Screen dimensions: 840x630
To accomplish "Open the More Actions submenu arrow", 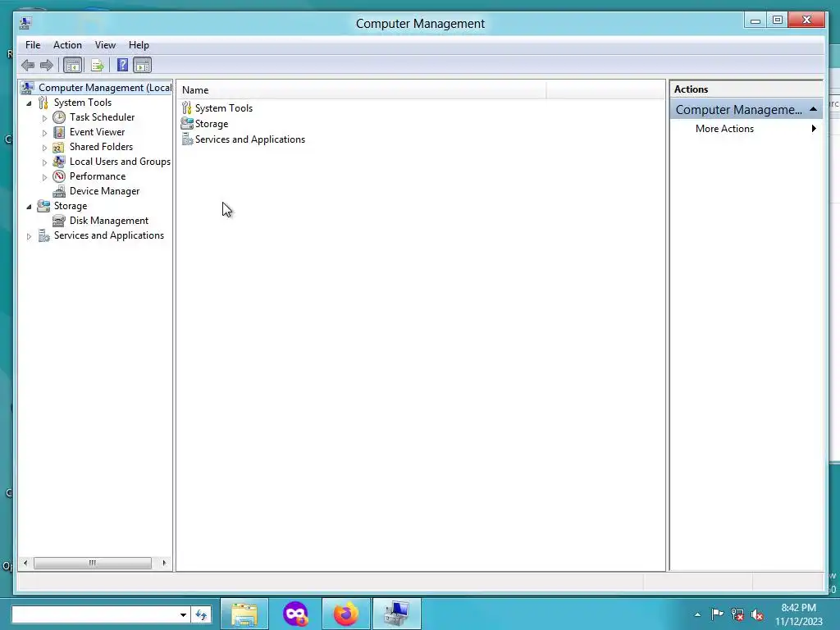I will click(x=814, y=129).
